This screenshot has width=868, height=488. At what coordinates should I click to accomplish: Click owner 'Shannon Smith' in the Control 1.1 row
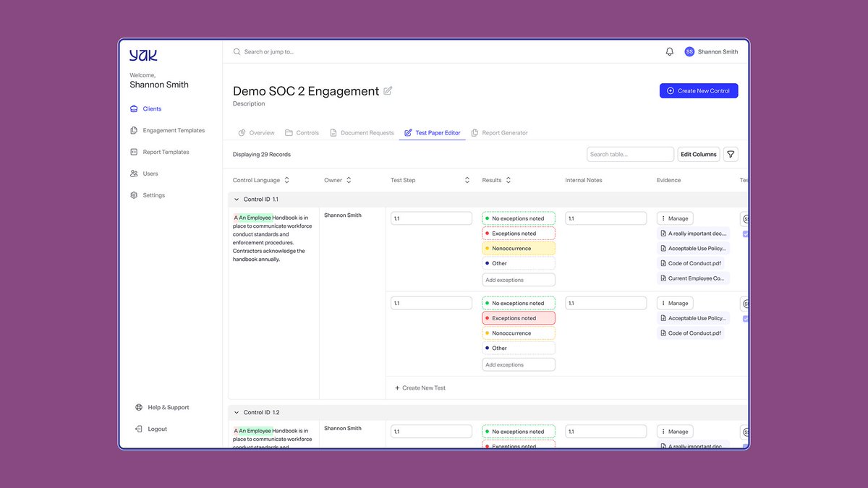[x=343, y=215]
